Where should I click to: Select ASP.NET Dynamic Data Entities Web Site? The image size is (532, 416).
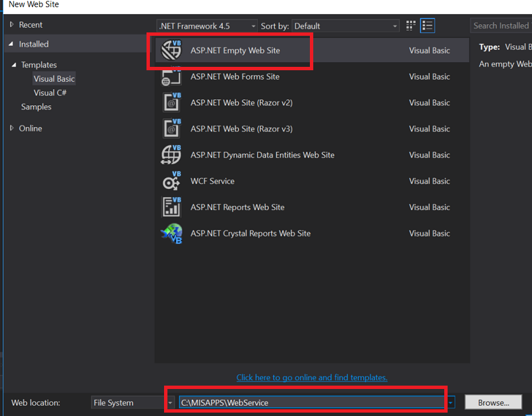[262, 155]
